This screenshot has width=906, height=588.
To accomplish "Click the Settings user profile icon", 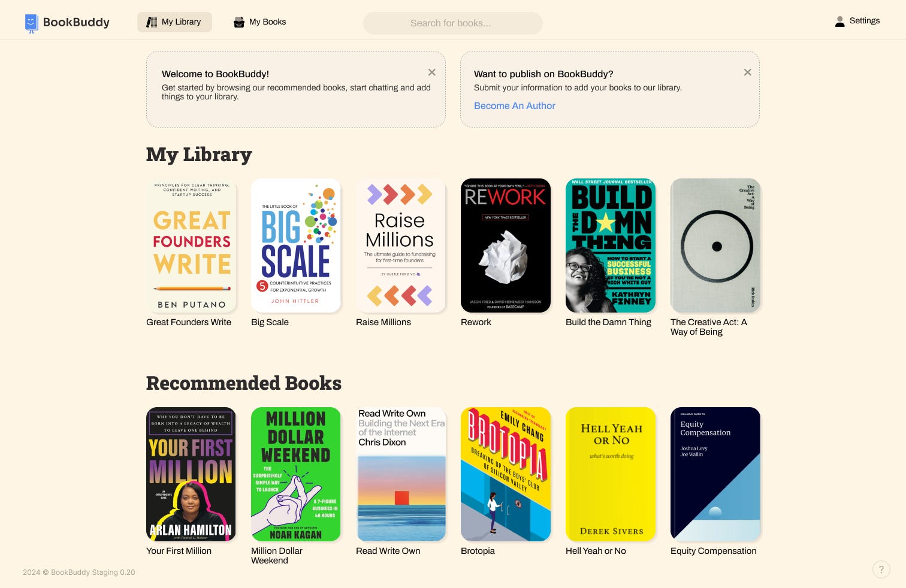I will [840, 22].
